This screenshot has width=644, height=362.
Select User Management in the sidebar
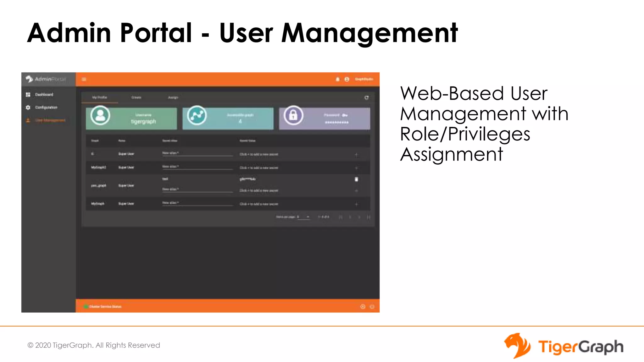tap(50, 120)
